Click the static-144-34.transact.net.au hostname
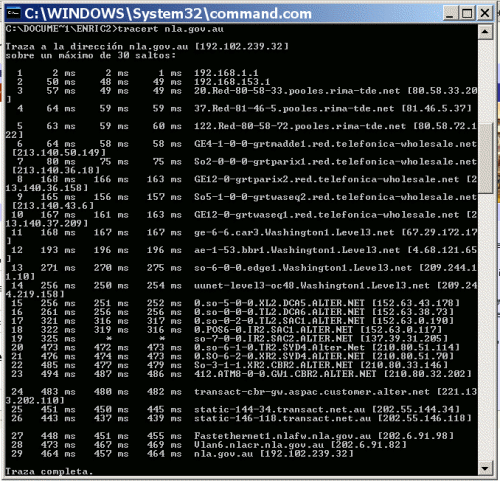Viewport: 500px width, 481px height. pyautogui.click(x=279, y=409)
